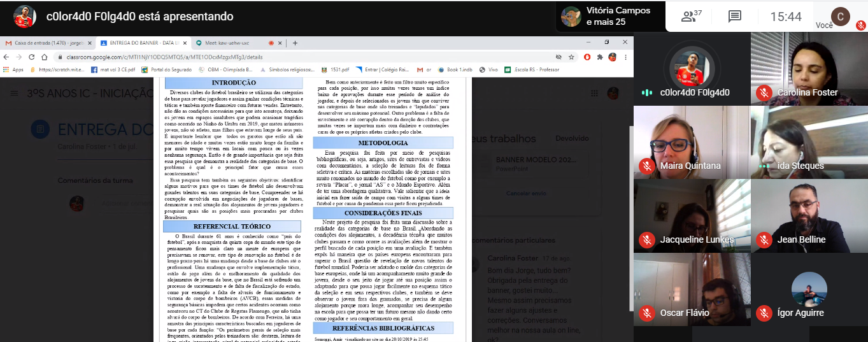
Task: Open the mat vol 3 CE.pdf bookmark
Action: pyautogui.click(x=112, y=69)
